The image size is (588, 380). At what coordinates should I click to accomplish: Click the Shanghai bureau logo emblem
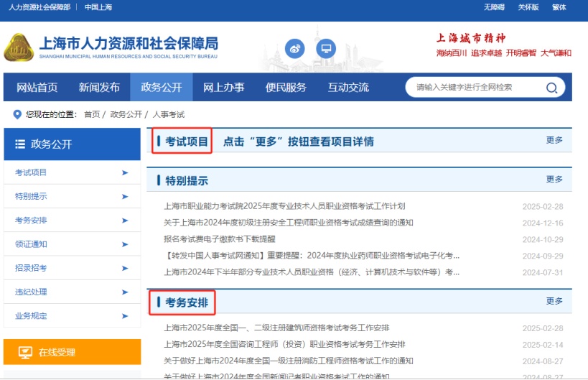(x=19, y=47)
